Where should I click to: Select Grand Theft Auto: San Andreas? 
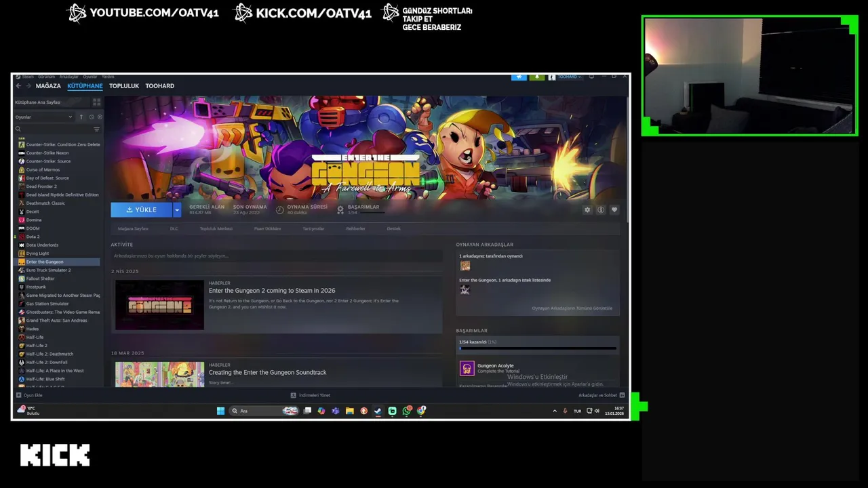(56, 321)
